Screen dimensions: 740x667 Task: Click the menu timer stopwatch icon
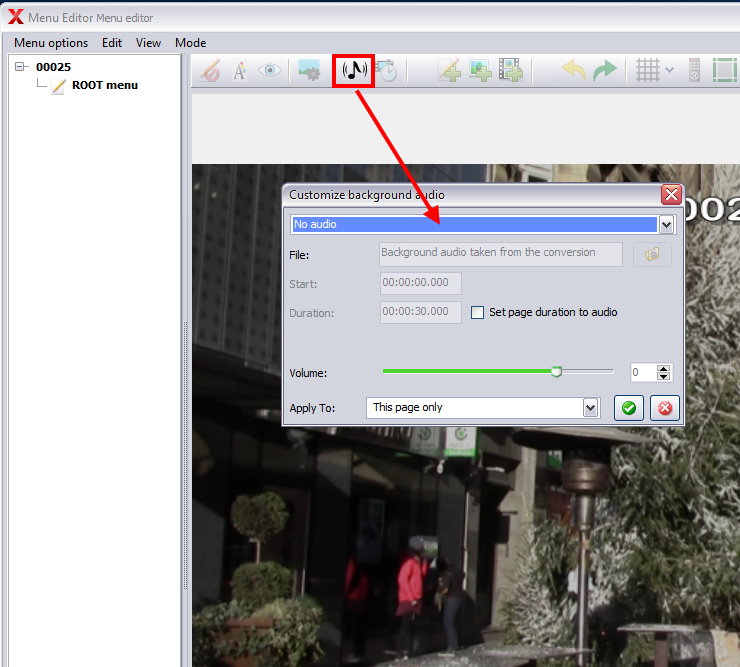coord(388,71)
